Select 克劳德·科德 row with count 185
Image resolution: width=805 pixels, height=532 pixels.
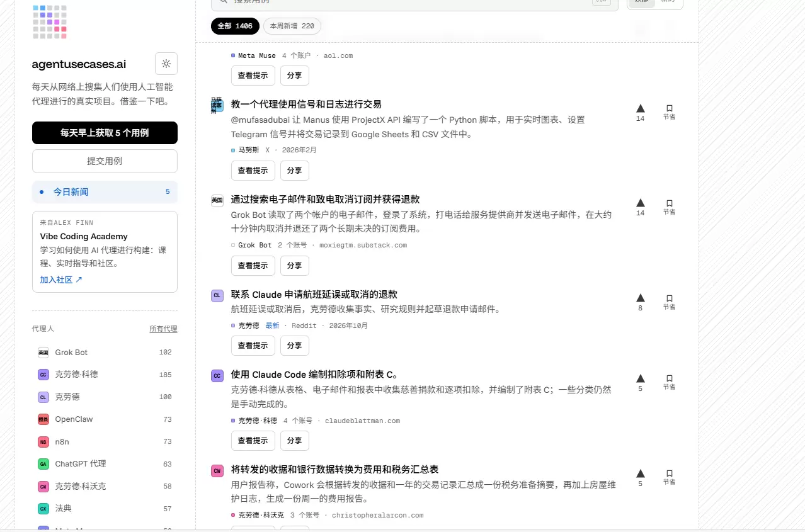click(x=105, y=375)
